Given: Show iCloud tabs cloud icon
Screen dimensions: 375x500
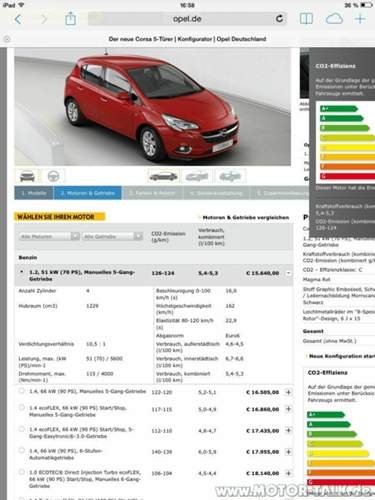Looking at the screenshot, I should point(334,19).
